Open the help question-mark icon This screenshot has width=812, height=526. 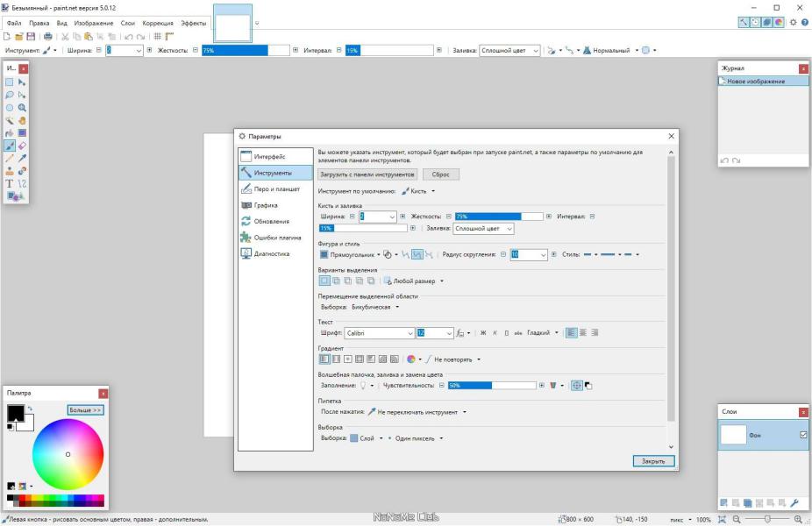point(805,22)
